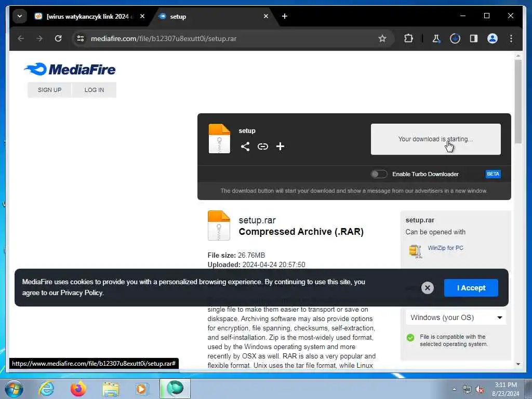Click the active Chrome-style taskbar app icon

coord(175,389)
